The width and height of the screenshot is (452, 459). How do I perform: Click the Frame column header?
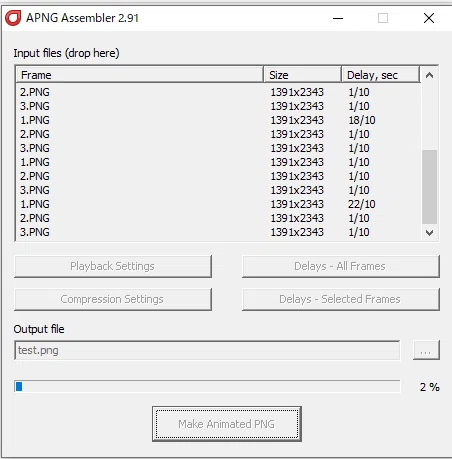139,75
